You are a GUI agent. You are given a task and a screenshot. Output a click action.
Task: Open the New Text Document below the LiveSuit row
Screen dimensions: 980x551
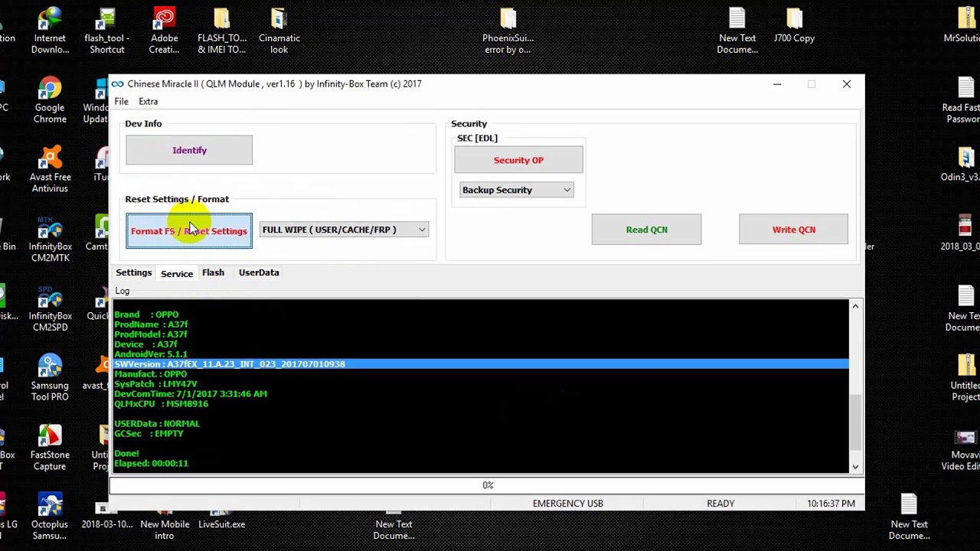(x=394, y=524)
